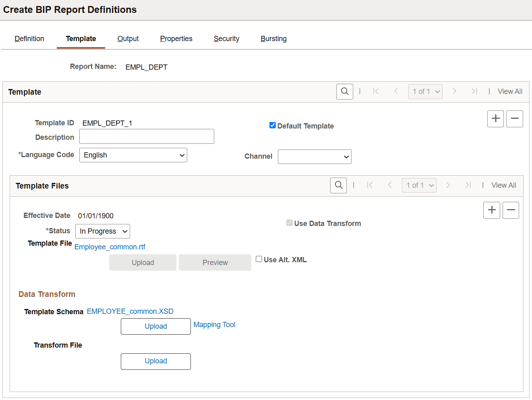Click inside the Description input field
The image size is (532, 400).
coord(146,136)
